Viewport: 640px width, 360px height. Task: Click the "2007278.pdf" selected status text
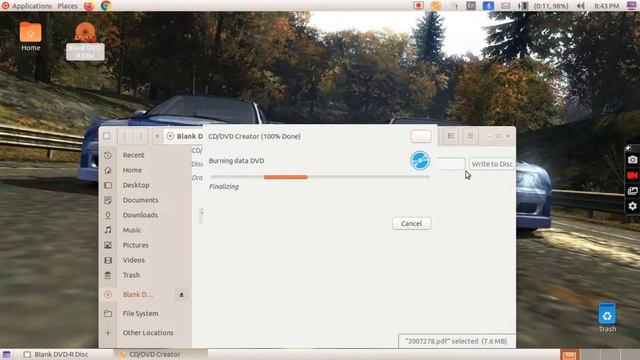pos(456,341)
